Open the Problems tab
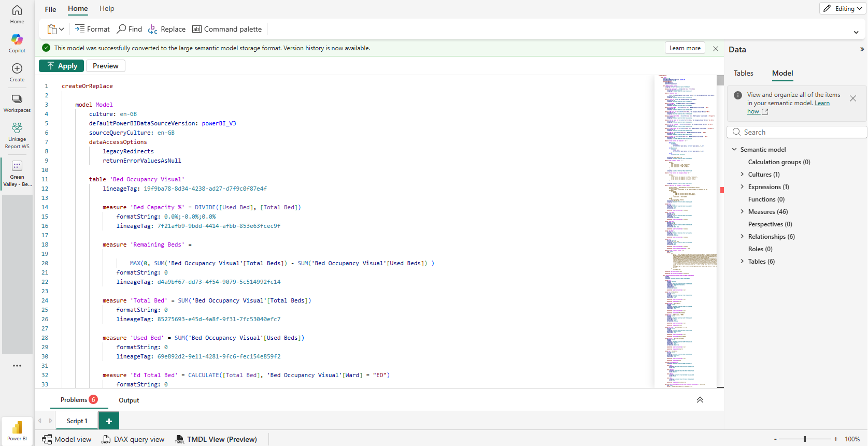 pos(79,400)
